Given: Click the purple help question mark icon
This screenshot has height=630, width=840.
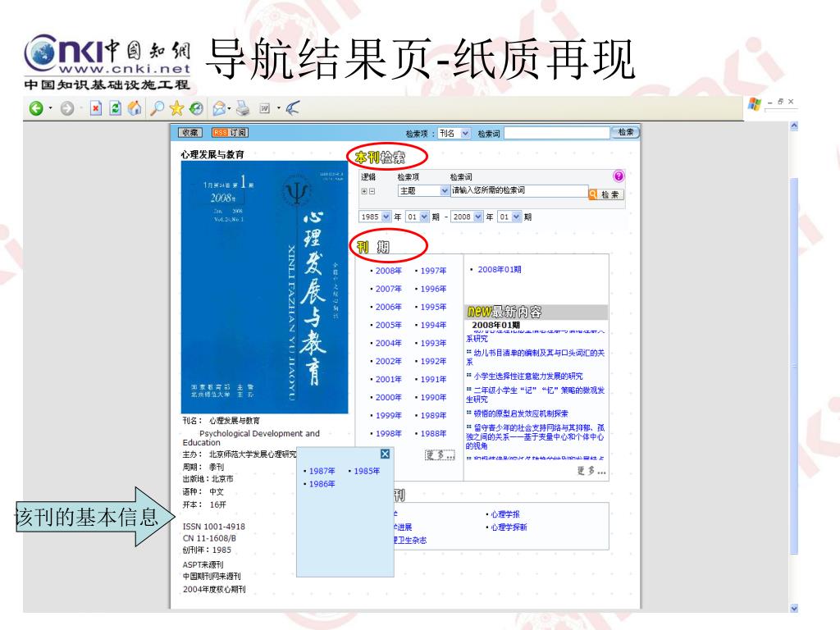Looking at the screenshot, I should click(619, 176).
